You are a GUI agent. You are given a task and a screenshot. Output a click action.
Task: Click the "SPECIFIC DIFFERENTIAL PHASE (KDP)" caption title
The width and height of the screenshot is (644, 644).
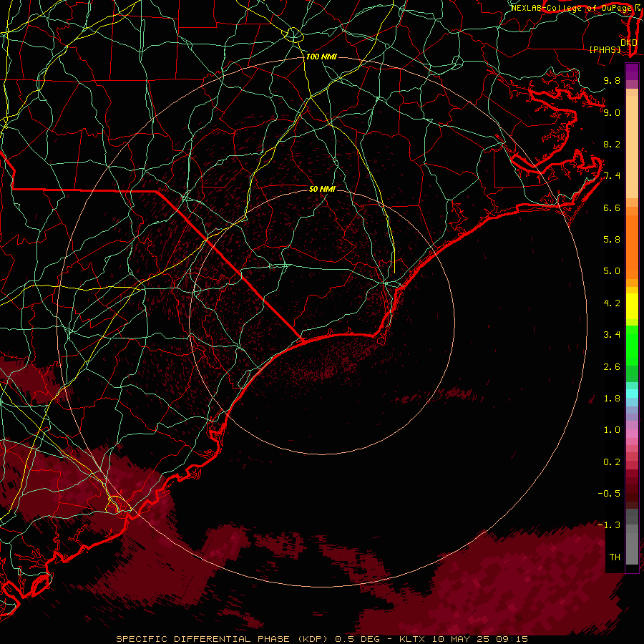pos(223,639)
